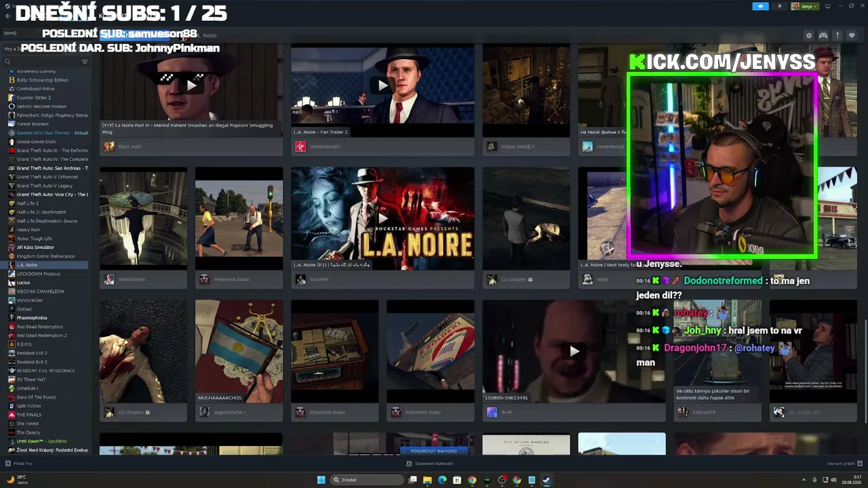Screen dimensions: 868x488
Task: Open Windows Start menu
Action: (x=321, y=480)
